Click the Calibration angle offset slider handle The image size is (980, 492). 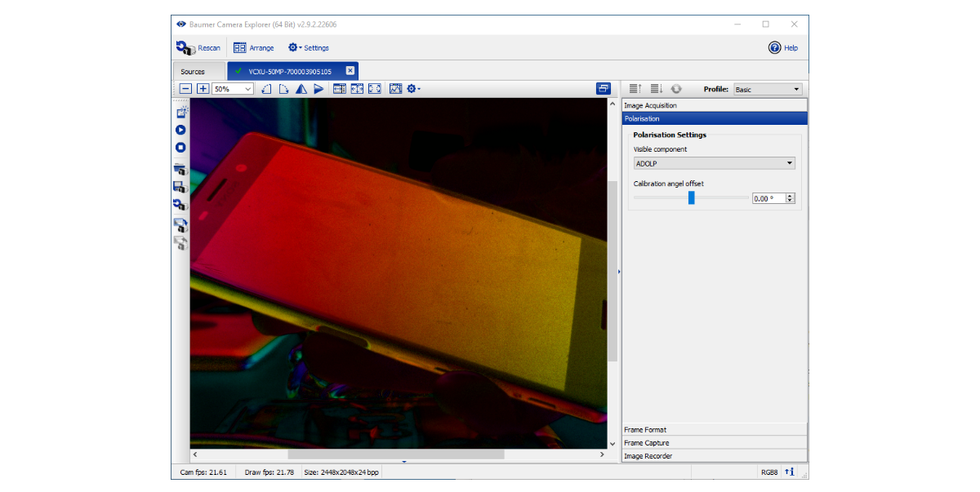(692, 197)
